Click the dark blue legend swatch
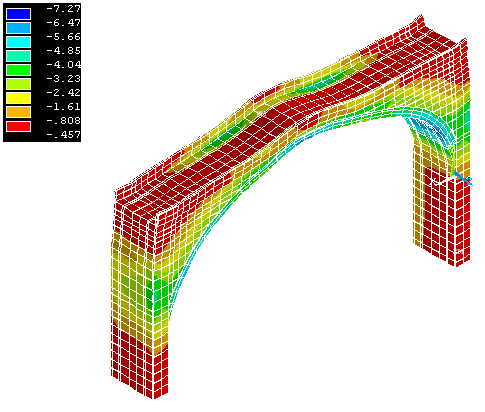 [18, 14]
